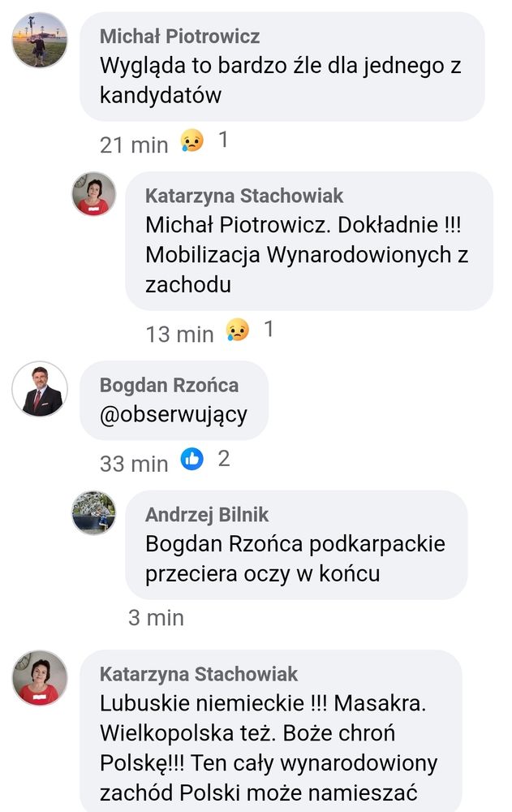Click the @obserwujący comment bubble
Screen dimensions: 512x812
[174, 400]
